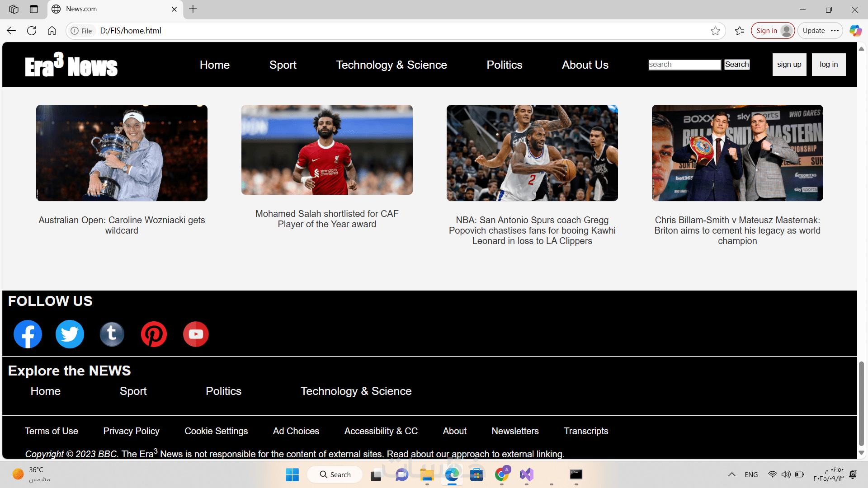The image size is (868, 488).
Task: Open the Mohamed Salah article thumbnail
Action: [x=327, y=150]
